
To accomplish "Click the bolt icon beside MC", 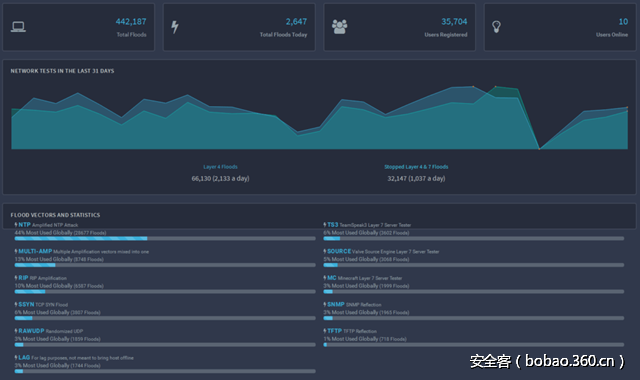I will click(x=325, y=278).
